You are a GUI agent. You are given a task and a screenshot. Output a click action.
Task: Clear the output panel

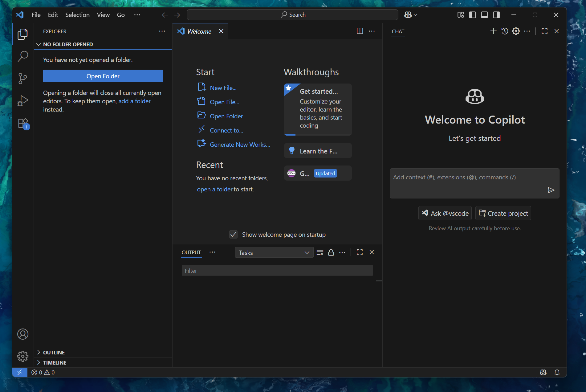(320, 252)
